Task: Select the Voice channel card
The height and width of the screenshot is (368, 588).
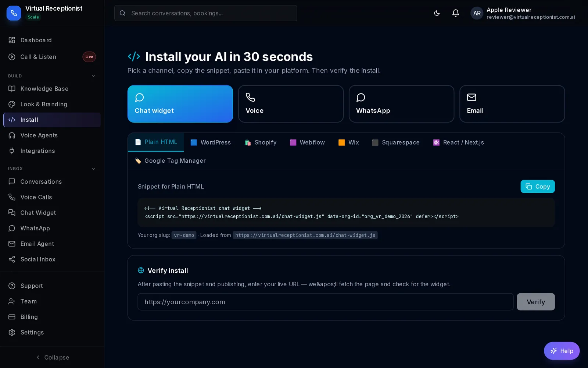Action: [x=291, y=104]
